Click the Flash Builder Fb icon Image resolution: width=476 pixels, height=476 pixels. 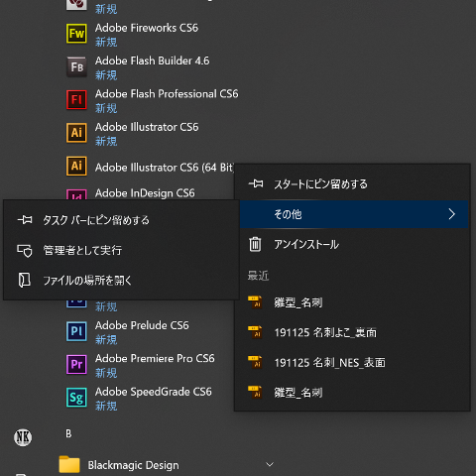coord(76,66)
